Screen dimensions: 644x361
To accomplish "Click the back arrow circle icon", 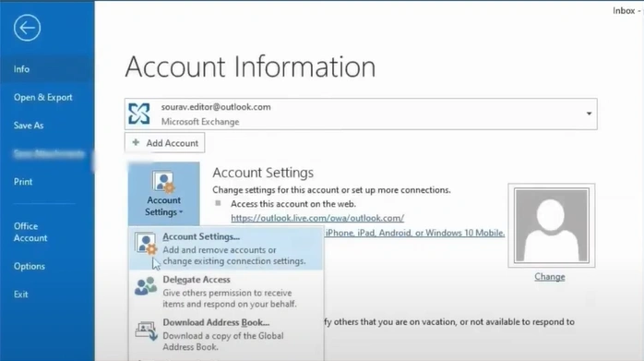I will (27, 28).
